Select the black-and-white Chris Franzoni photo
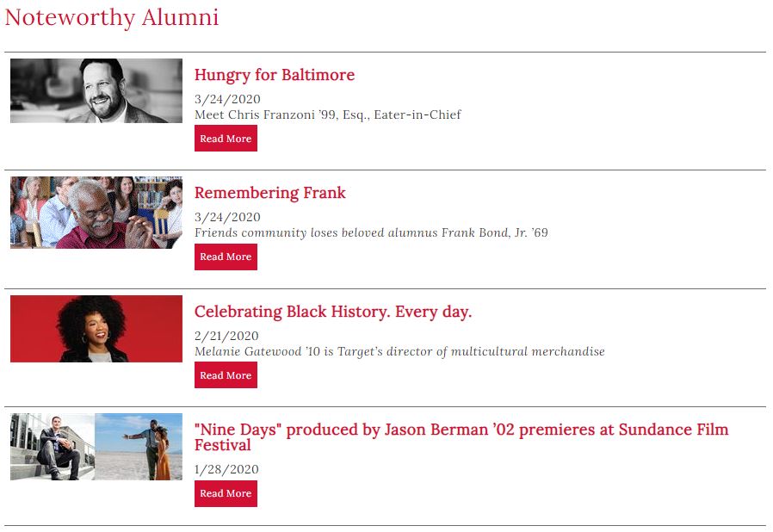 click(x=96, y=90)
